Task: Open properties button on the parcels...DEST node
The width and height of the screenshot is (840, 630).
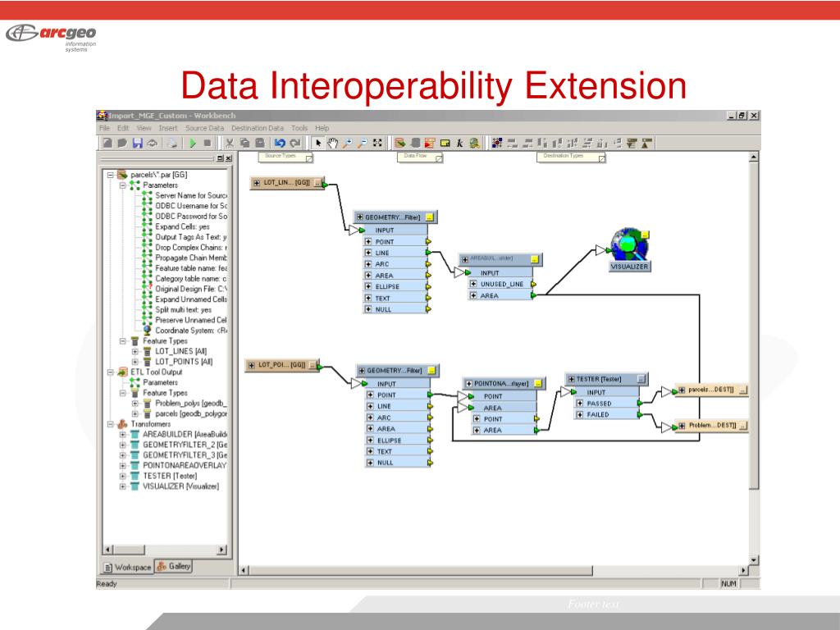Action: click(x=742, y=390)
